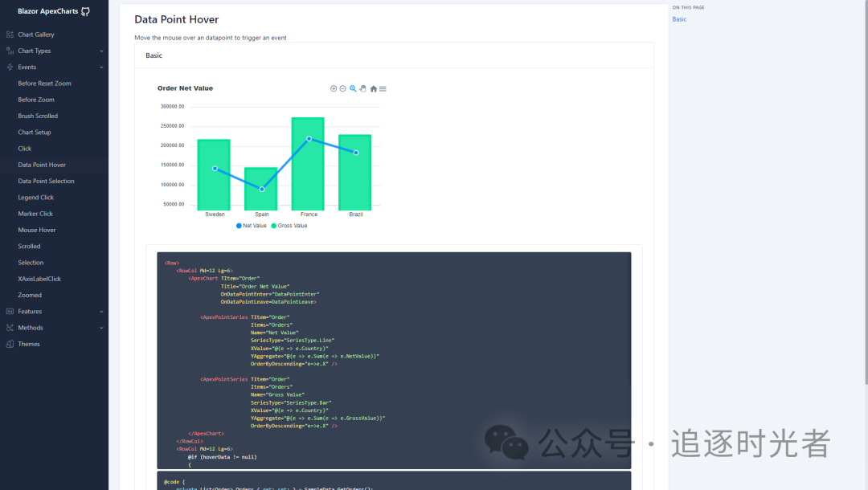Go to Data Point Selection page
The image size is (868, 490).
[x=46, y=182]
